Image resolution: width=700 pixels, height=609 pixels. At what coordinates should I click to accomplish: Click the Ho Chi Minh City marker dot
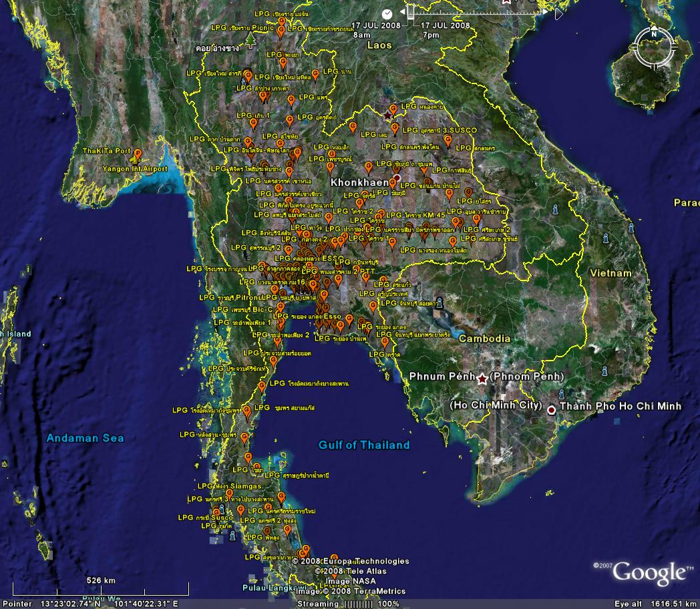tap(552, 409)
